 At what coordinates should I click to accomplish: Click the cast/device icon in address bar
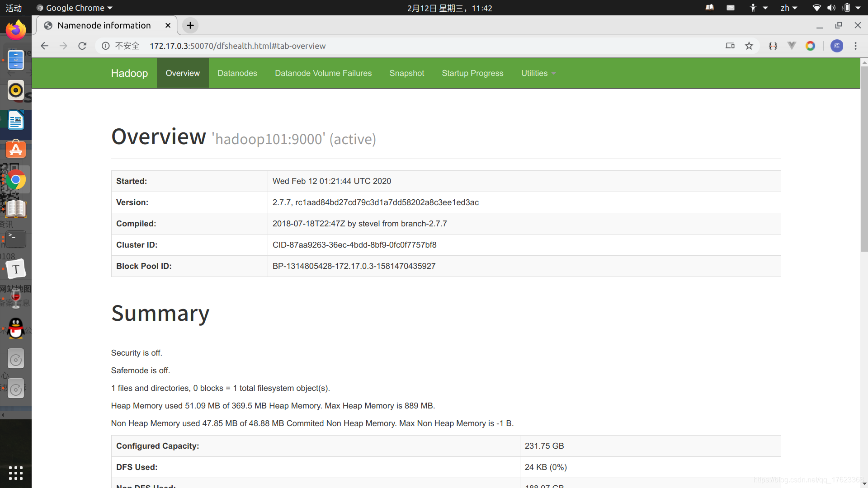click(x=730, y=46)
